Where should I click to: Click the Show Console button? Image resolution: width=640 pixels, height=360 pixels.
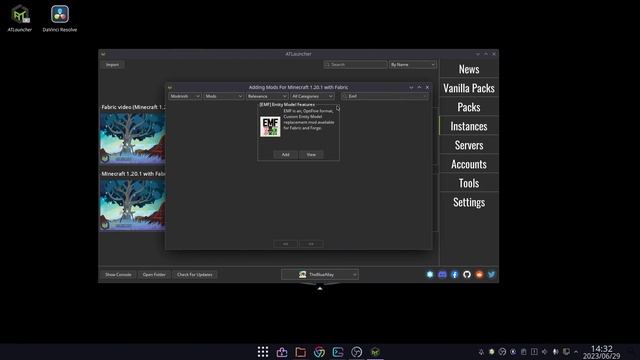point(118,275)
